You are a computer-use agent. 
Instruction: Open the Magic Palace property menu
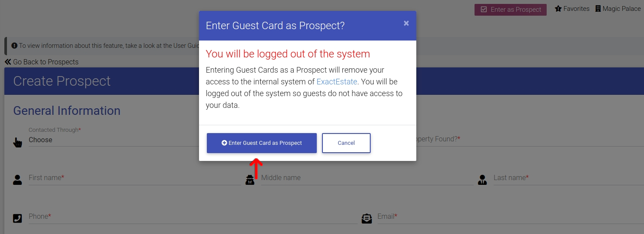(x=618, y=9)
